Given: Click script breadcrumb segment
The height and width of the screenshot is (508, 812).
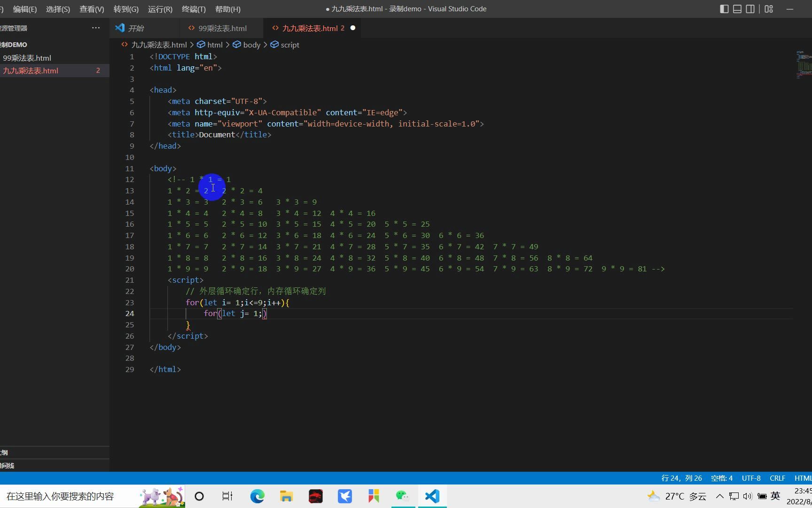Looking at the screenshot, I should (x=290, y=45).
